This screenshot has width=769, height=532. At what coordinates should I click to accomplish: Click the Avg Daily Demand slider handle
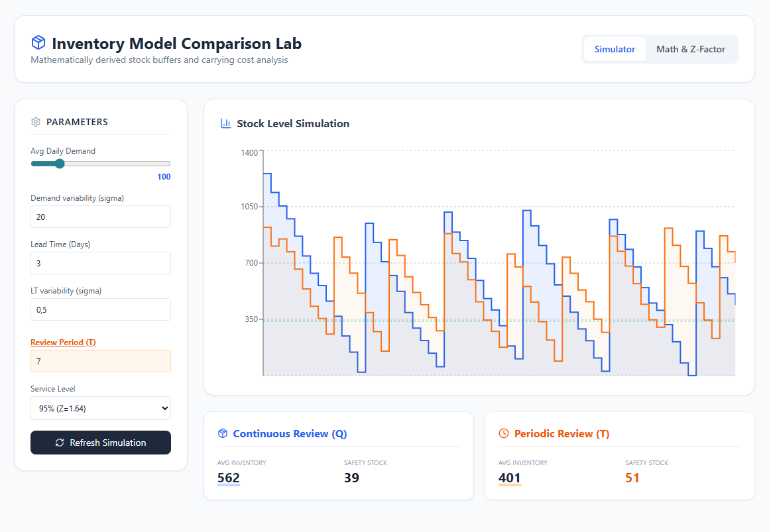point(60,164)
